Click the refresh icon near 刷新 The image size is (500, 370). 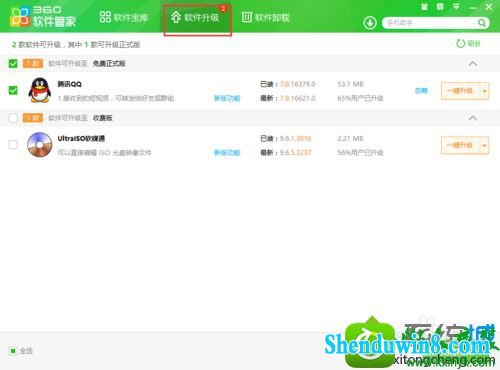point(460,43)
